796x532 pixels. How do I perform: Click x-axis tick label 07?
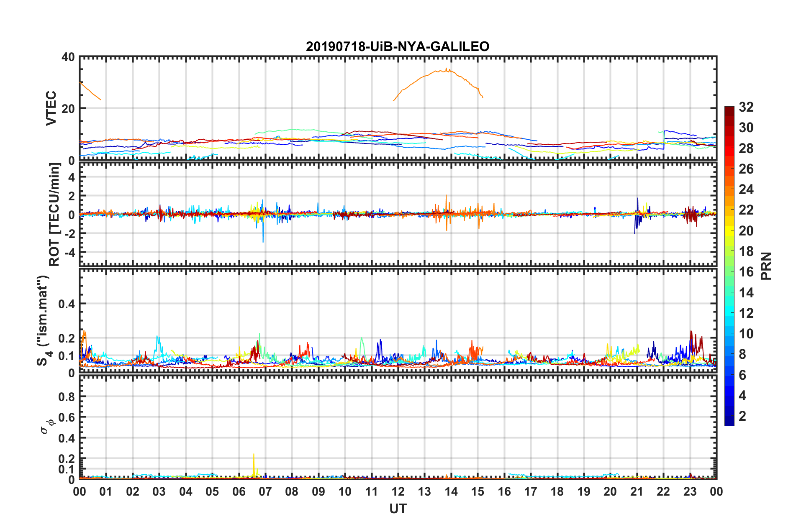tap(265, 491)
